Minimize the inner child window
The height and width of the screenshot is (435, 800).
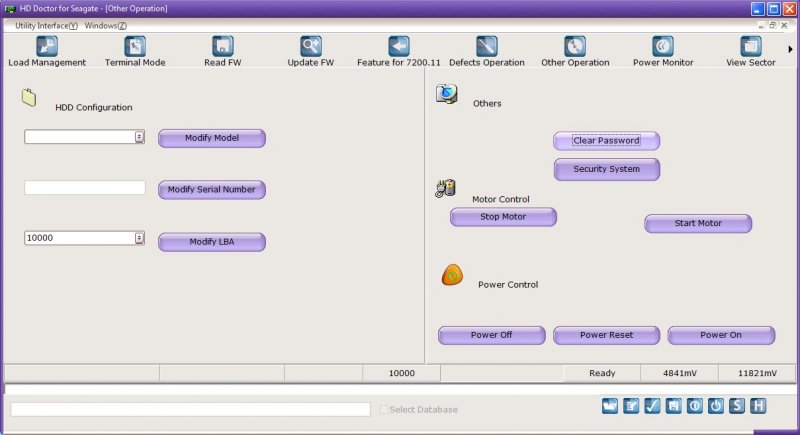pyautogui.click(x=761, y=25)
